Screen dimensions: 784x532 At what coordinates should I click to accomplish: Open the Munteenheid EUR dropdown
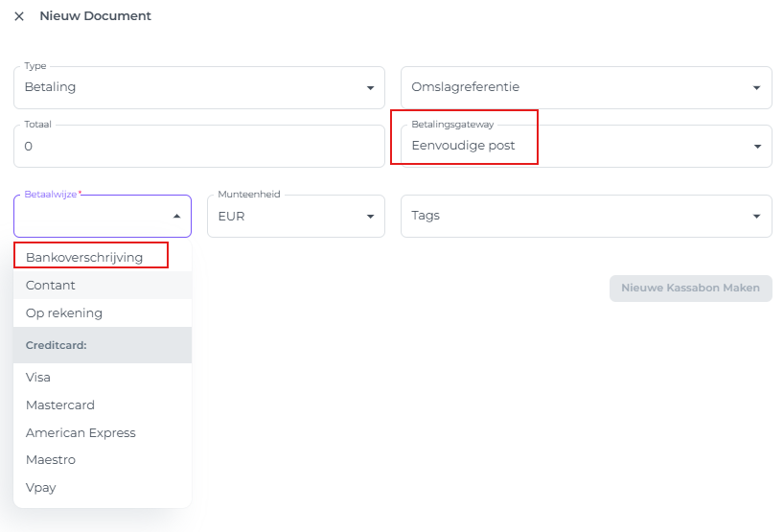(x=295, y=217)
